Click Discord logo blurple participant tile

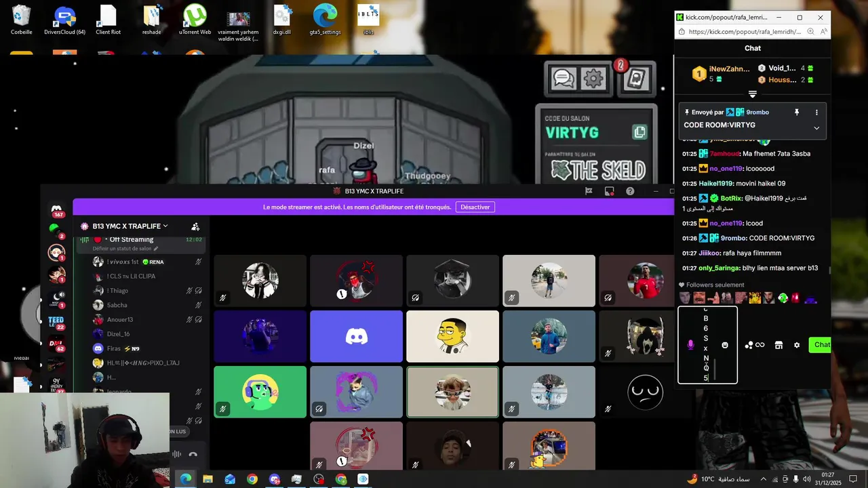click(x=356, y=336)
